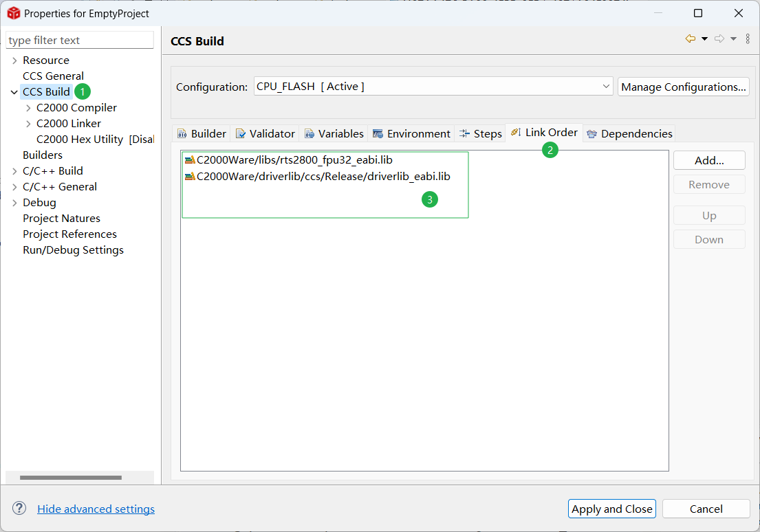Open the Variables tab
Image resolution: width=760 pixels, height=532 pixels.
pos(334,133)
